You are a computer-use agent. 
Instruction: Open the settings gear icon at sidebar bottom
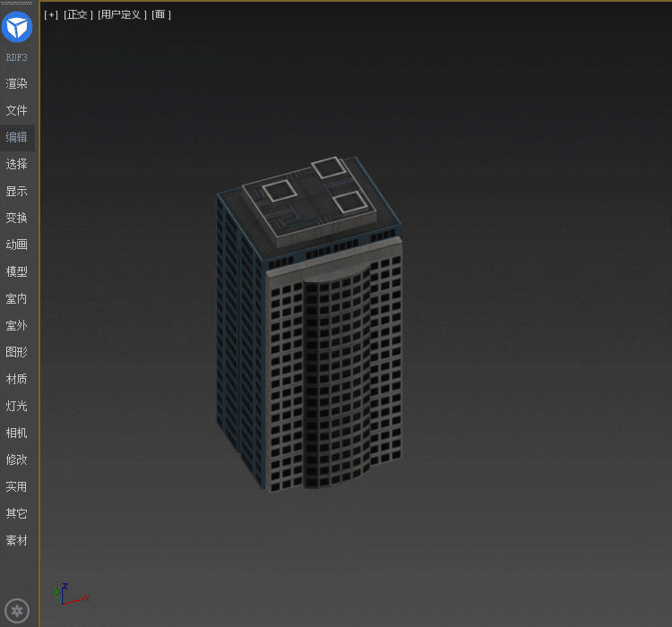tap(17, 610)
